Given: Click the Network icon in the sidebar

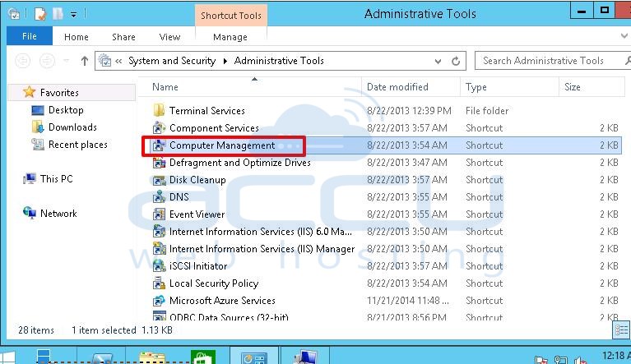Looking at the screenshot, I should (x=29, y=213).
